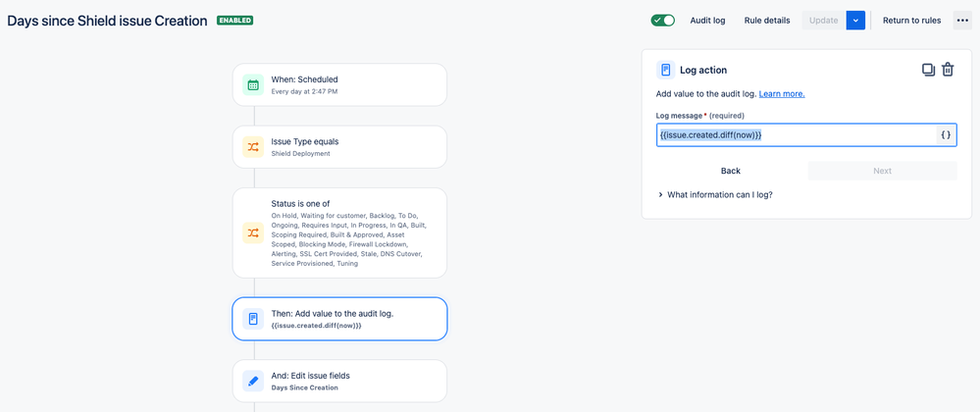
Task: Click the rule title Days since Shield issue Creation
Action: pyautogui.click(x=107, y=21)
